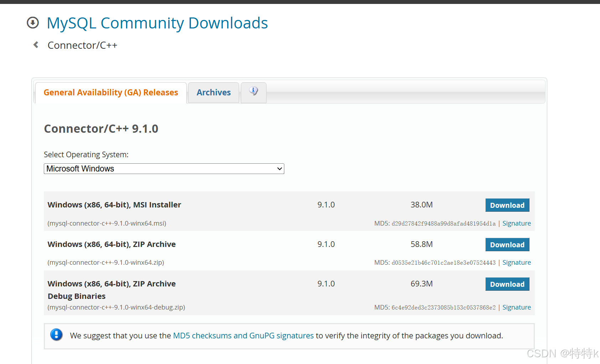Click the blue exclamation notice icon

click(56, 335)
